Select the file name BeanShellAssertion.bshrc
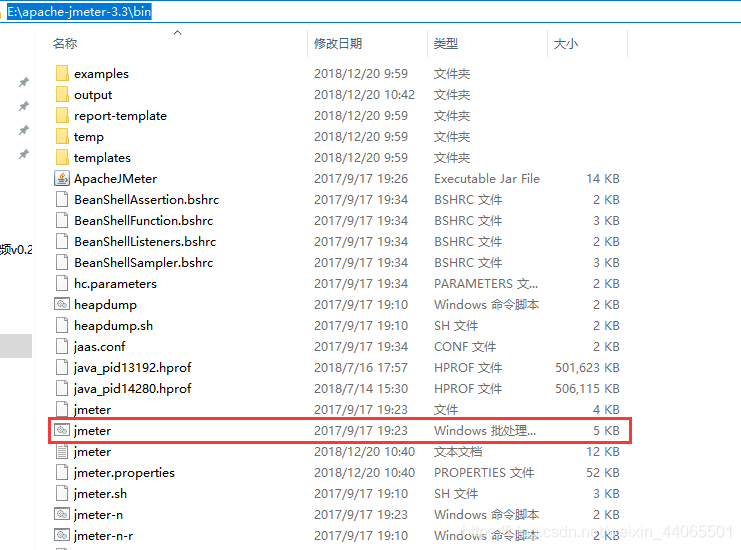741x550 pixels. [146, 199]
